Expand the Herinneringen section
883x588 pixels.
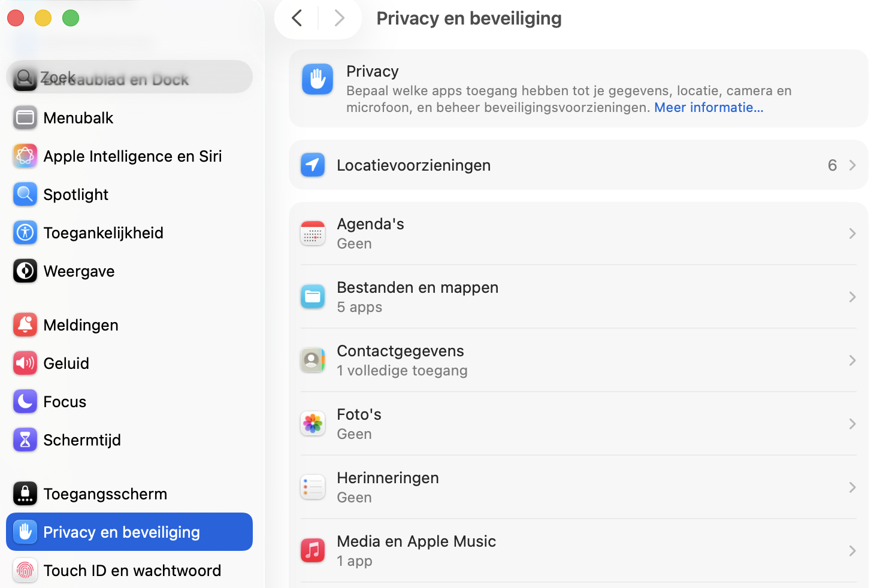(852, 487)
